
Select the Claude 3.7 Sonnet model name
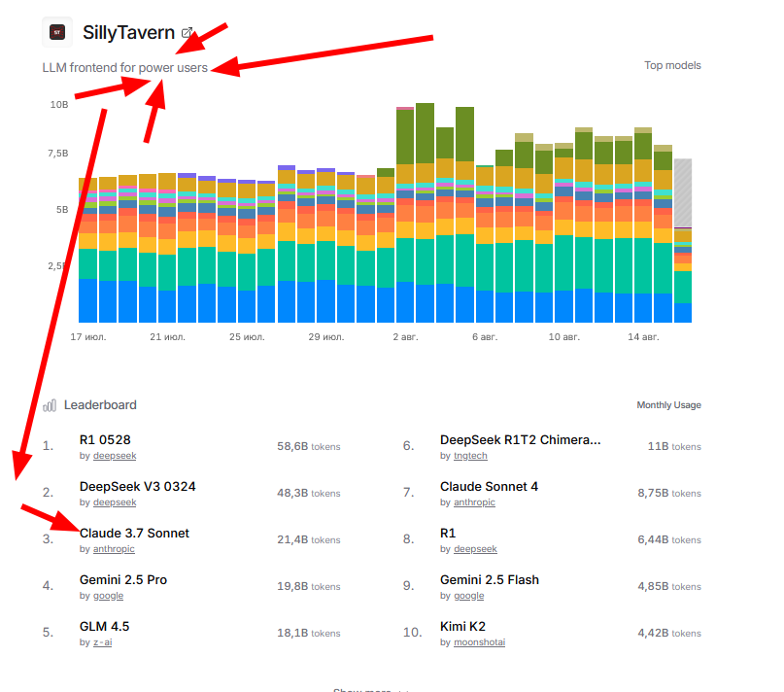point(134,533)
